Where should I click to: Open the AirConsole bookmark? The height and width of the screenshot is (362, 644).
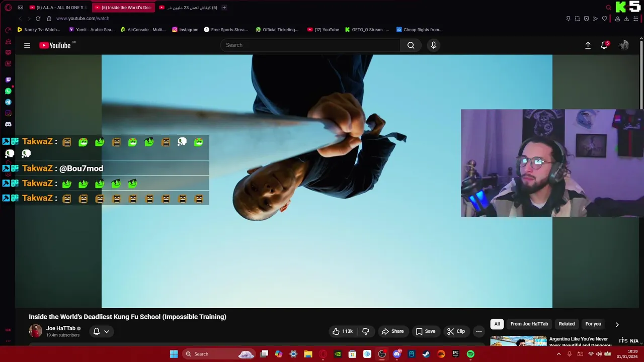[143, 30]
